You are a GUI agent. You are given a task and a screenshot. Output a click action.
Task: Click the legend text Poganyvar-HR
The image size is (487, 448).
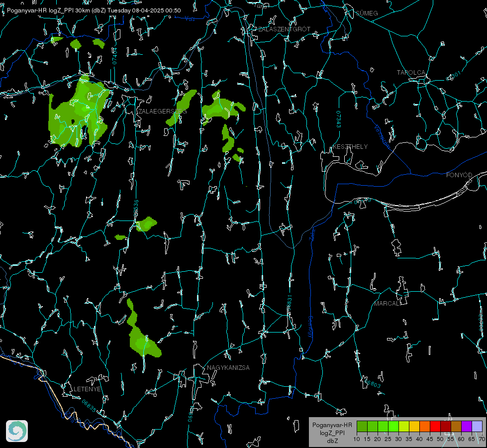[332, 425]
